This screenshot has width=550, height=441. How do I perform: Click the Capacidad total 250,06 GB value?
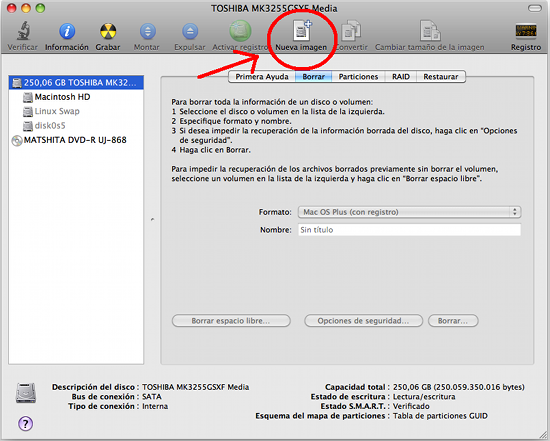[x=458, y=387]
